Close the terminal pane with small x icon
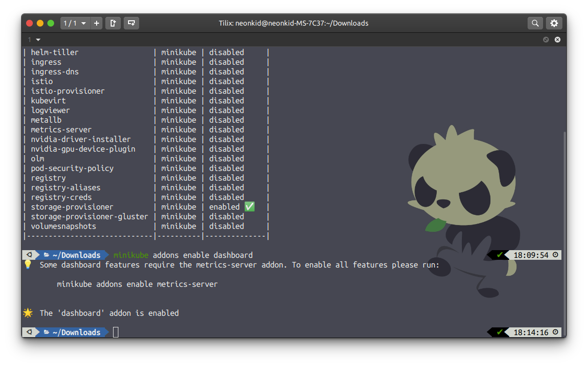This screenshot has height=367, width=588. click(558, 40)
